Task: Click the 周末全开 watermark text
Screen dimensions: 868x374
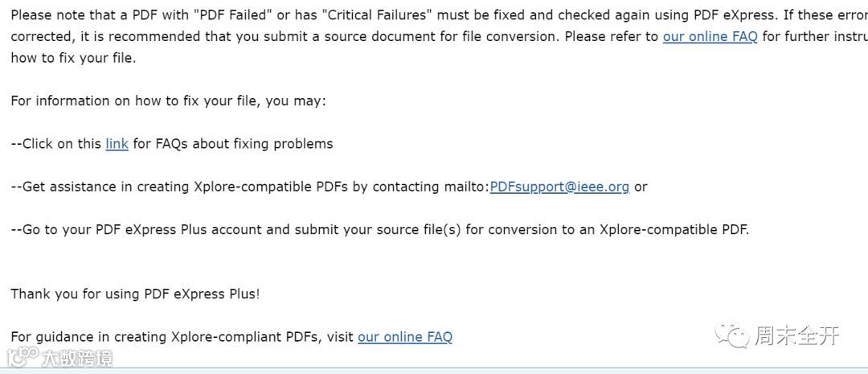Action: pyautogui.click(x=796, y=335)
